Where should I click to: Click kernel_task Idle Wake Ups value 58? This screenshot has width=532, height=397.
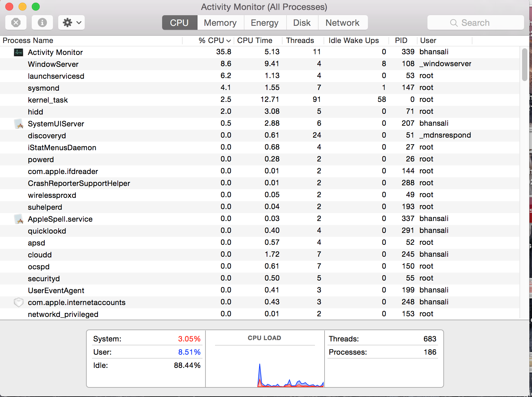(x=382, y=99)
